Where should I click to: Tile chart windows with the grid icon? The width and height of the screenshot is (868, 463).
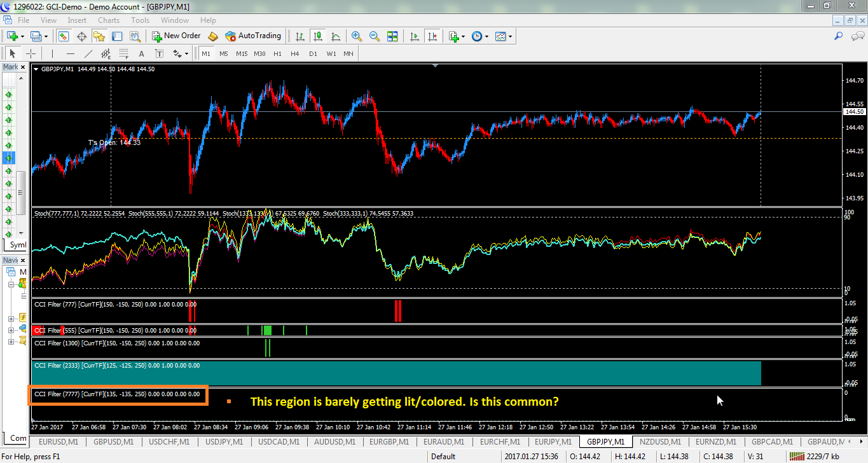(x=392, y=36)
